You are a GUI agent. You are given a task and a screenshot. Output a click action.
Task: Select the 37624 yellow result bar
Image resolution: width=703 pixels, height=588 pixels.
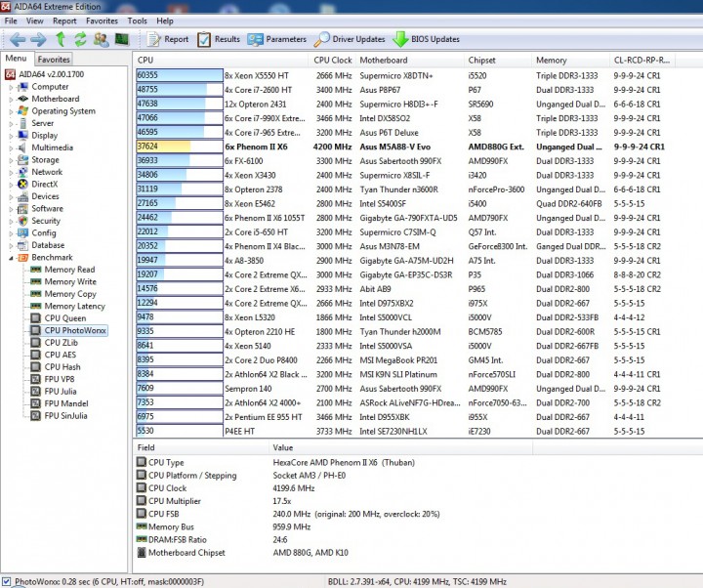(x=180, y=147)
